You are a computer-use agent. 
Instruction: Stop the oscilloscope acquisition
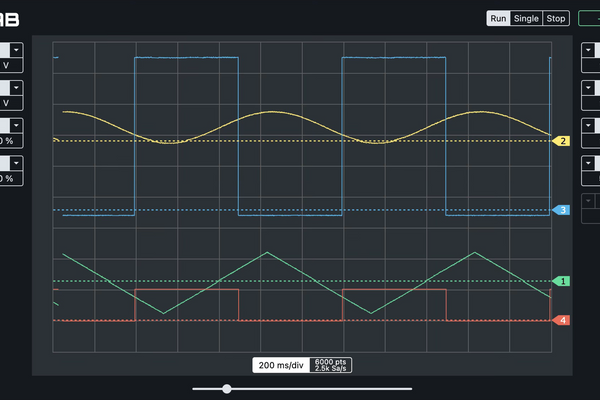point(556,18)
